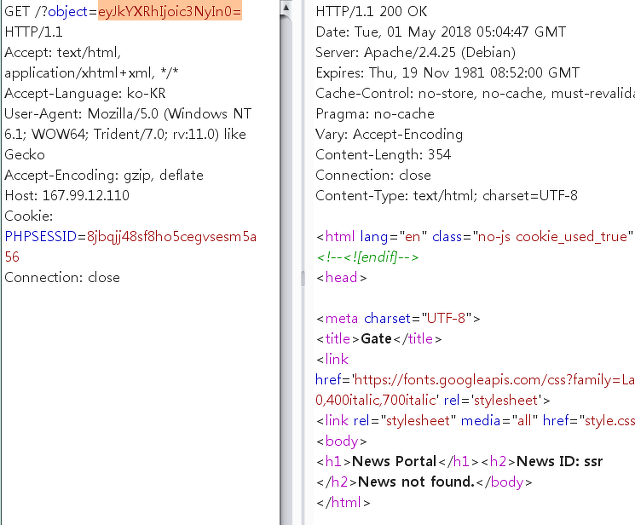The image size is (635, 525).
Task: Click the link rel="stylesheet" media="all" line
Action: 475,421
